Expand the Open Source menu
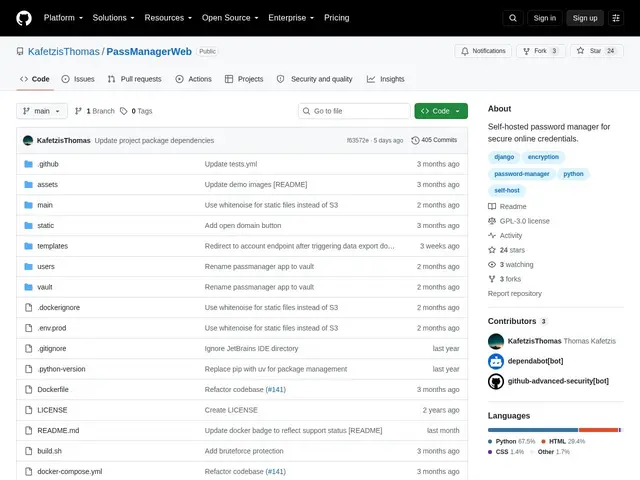 tap(230, 18)
